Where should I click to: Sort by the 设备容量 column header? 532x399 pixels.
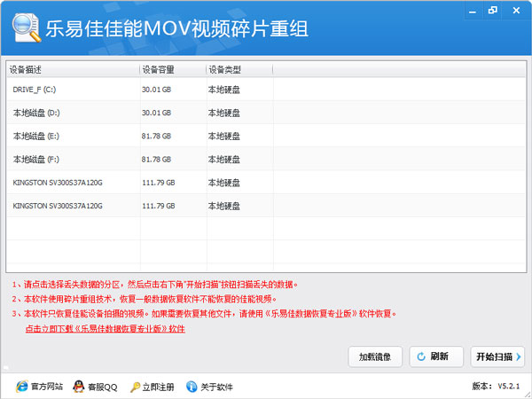tap(172, 69)
